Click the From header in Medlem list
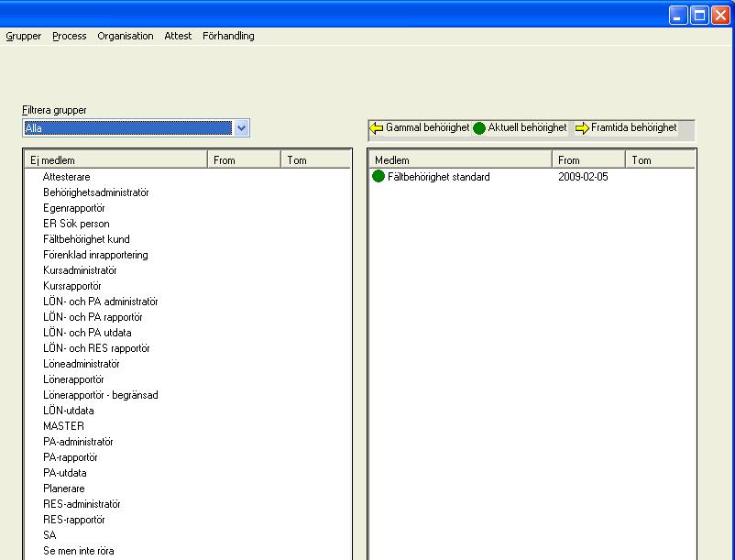735x560 pixels. [588, 160]
